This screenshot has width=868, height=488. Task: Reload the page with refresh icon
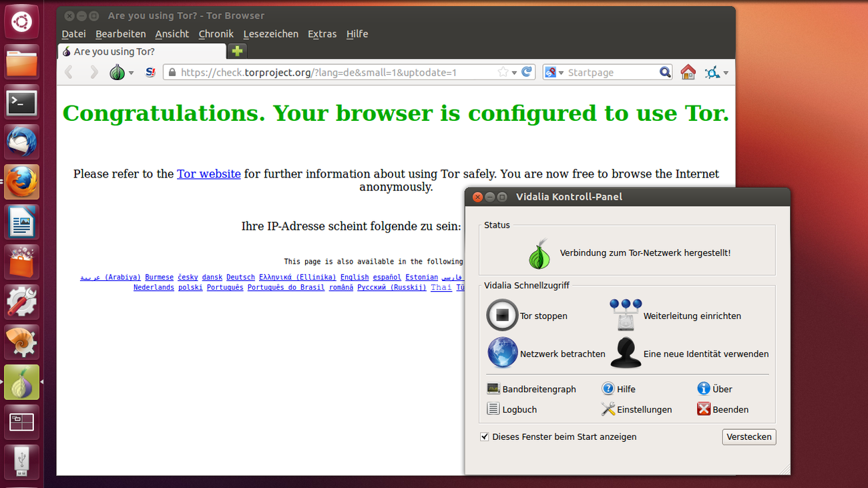point(527,72)
